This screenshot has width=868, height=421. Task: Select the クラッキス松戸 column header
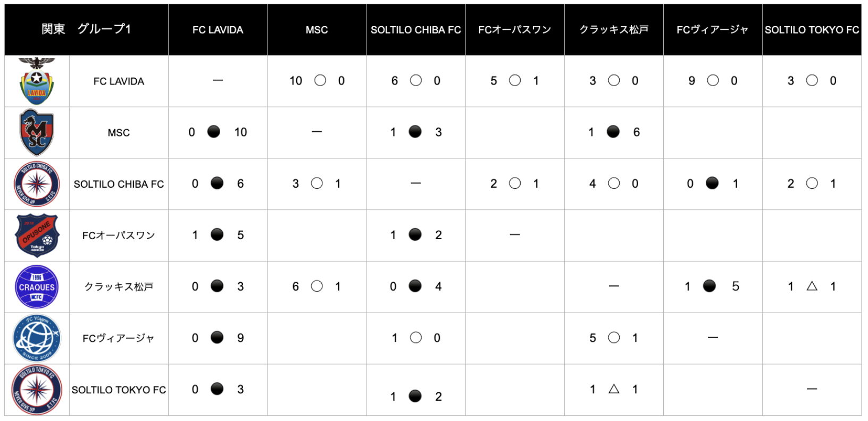pyautogui.click(x=614, y=30)
